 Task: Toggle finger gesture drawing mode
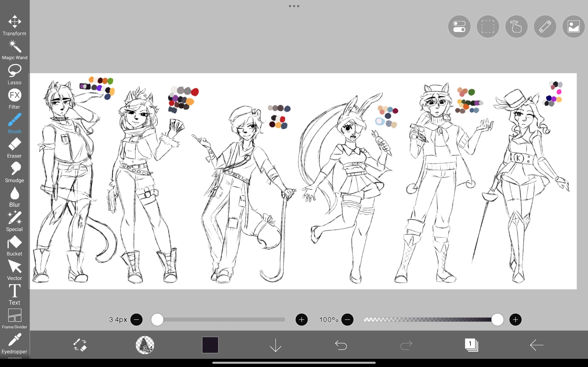(516, 26)
